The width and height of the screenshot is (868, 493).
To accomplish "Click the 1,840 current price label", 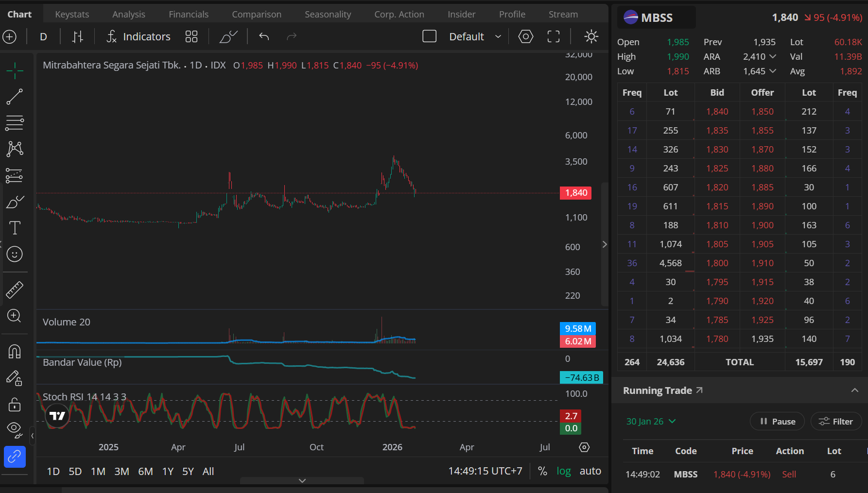I will tap(576, 193).
